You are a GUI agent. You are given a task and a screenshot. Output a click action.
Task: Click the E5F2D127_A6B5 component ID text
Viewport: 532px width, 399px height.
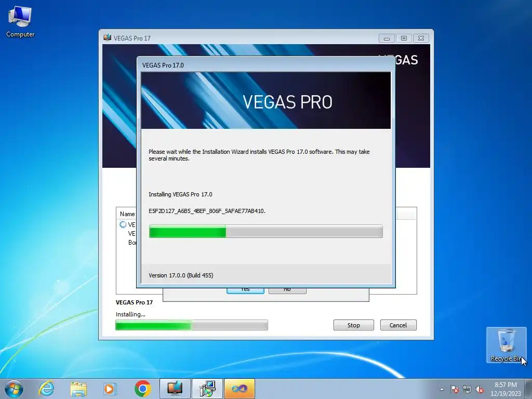pyautogui.click(x=207, y=211)
